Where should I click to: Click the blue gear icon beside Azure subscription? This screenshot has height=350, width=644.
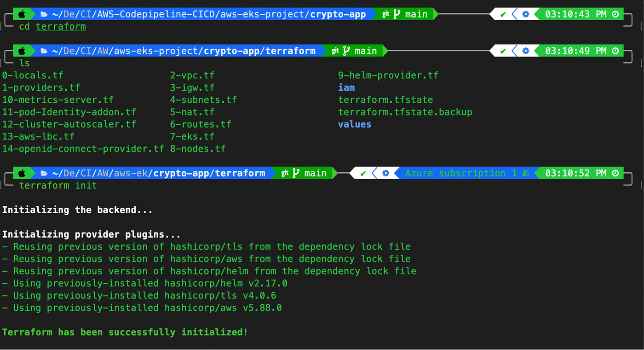386,174
